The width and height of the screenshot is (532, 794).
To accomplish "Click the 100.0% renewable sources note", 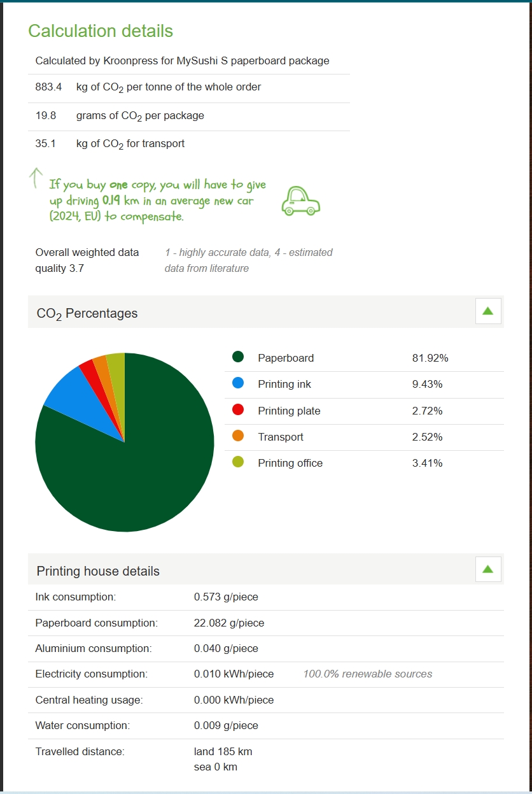I will coord(367,674).
